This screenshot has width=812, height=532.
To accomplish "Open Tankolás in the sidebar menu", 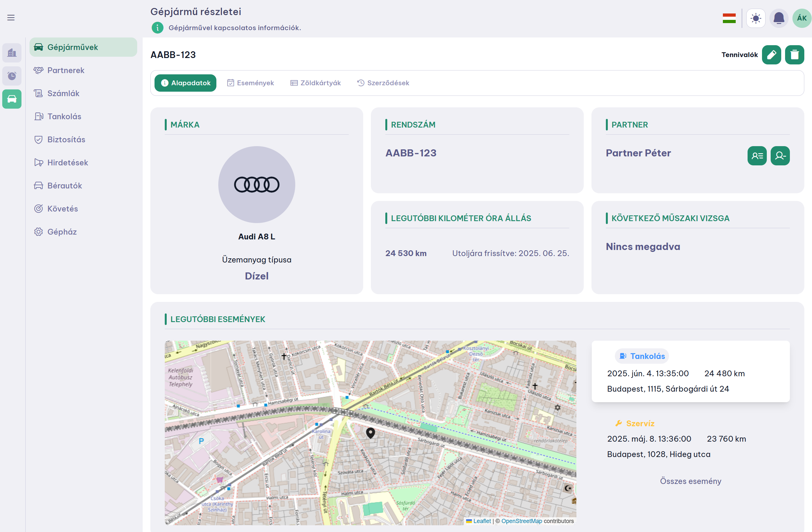I will pos(64,116).
